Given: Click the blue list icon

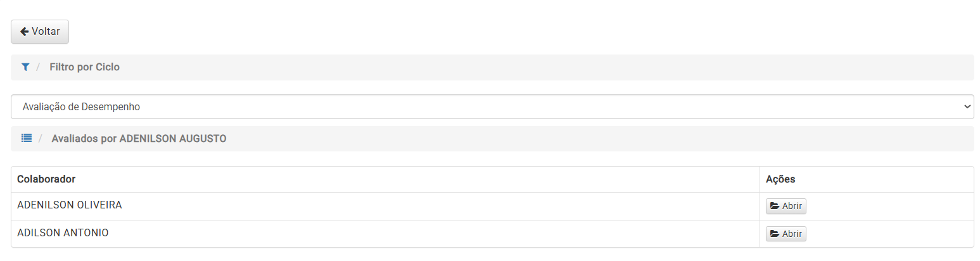Looking at the screenshot, I should coord(27,138).
